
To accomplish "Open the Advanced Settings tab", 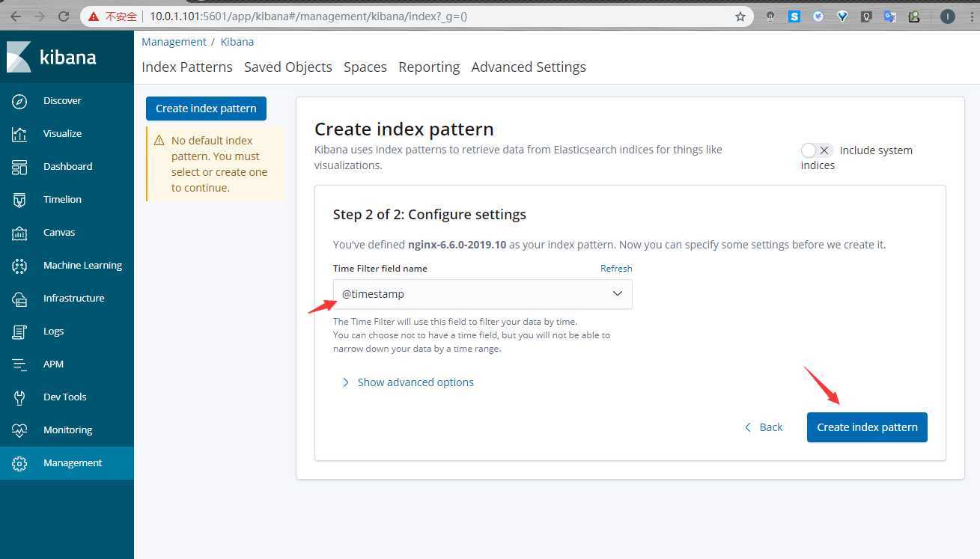I will (x=529, y=67).
